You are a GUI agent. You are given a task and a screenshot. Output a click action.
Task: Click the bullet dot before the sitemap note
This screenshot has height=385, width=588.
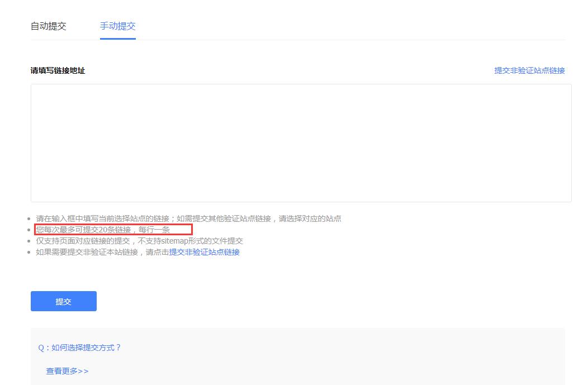(x=30, y=241)
